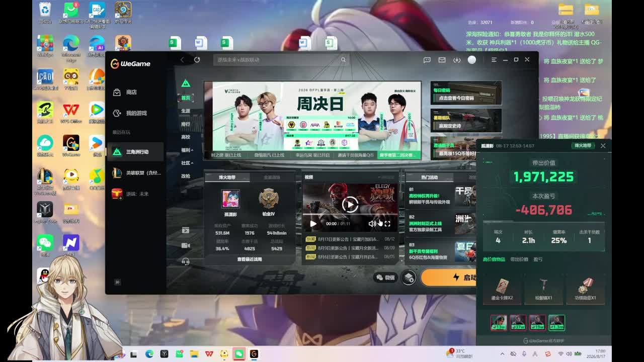Viewport: 644px width, 362px height.
Task: Click the Delta Force triangle logo icon
Action: [x=186, y=83]
